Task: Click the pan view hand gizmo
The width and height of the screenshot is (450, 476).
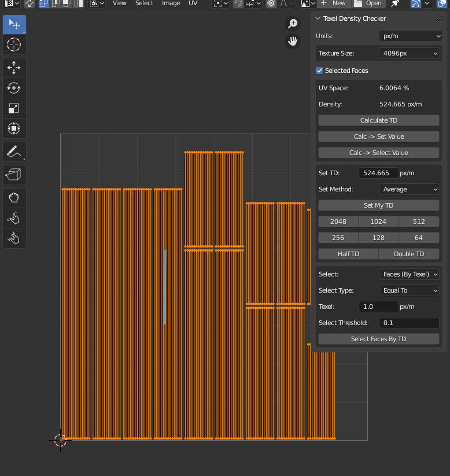Action: (293, 41)
